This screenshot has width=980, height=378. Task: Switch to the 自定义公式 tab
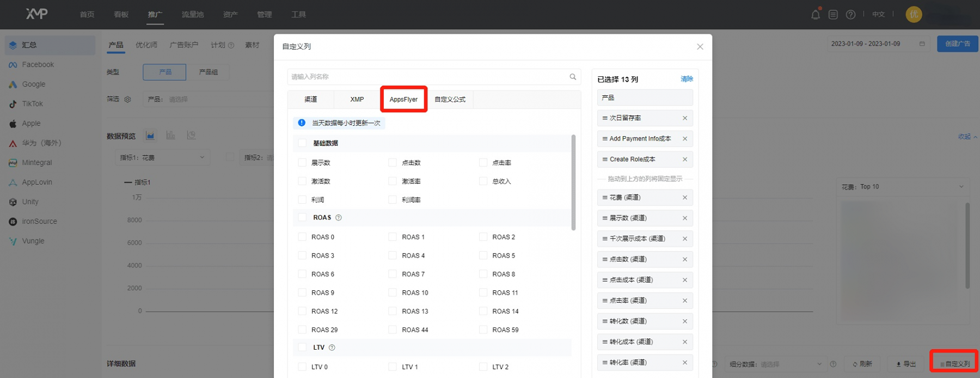[450, 100]
